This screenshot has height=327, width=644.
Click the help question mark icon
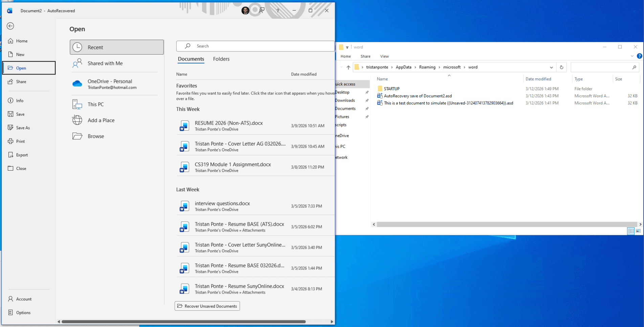coord(278,10)
